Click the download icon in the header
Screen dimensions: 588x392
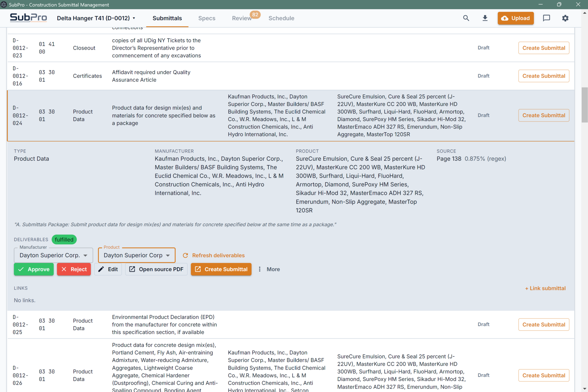tap(485, 18)
